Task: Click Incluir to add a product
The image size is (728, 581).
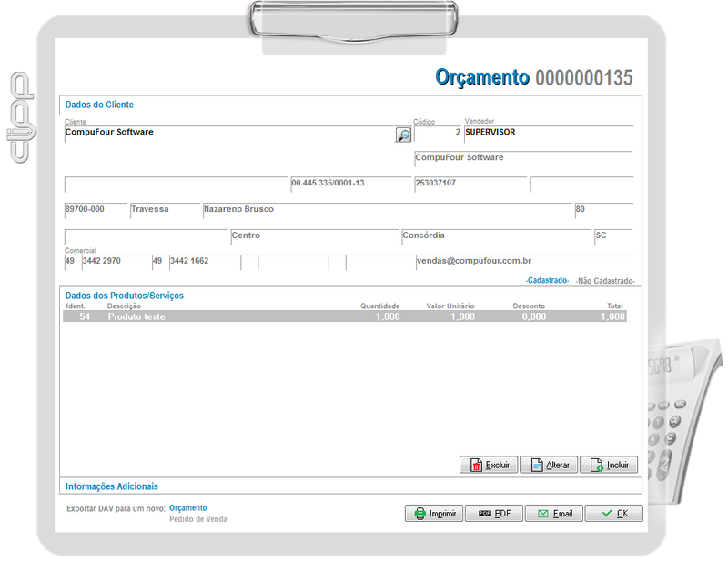Action: (x=609, y=465)
